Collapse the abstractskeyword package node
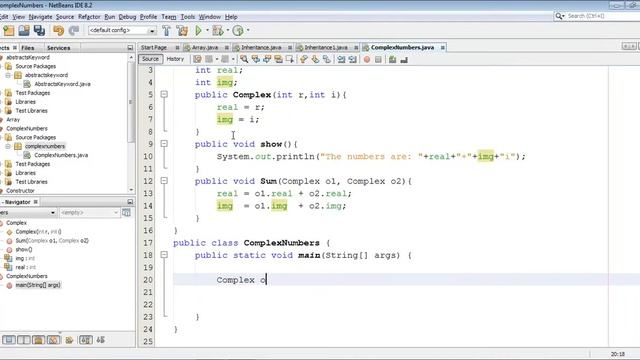The image size is (640, 360). click(8, 75)
